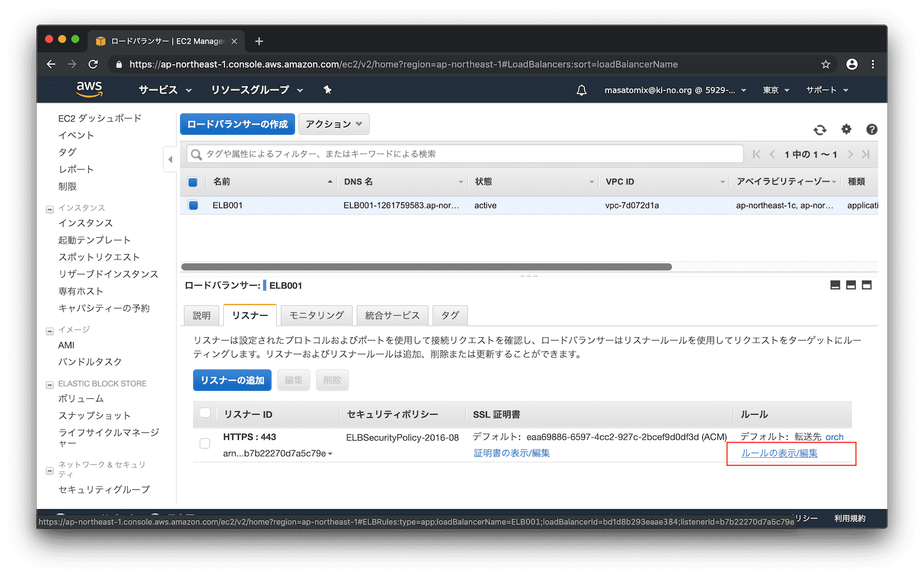Close the EC2 Management browser tab

click(234, 41)
